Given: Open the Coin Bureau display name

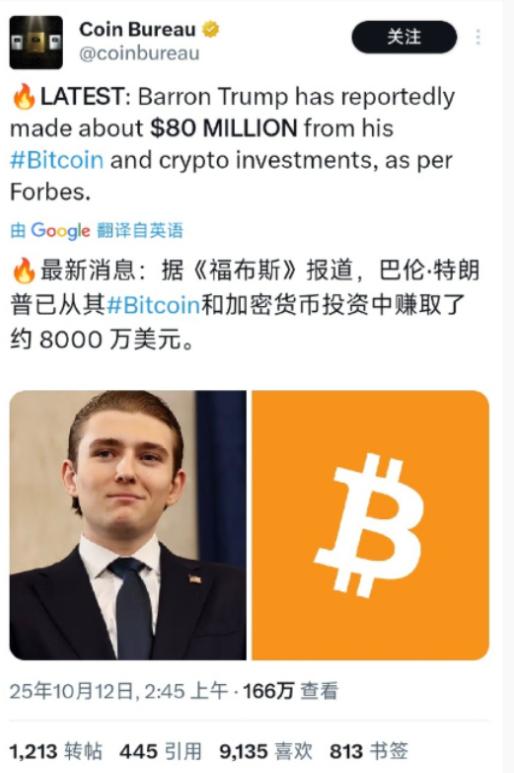Looking at the screenshot, I should [x=137, y=30].
